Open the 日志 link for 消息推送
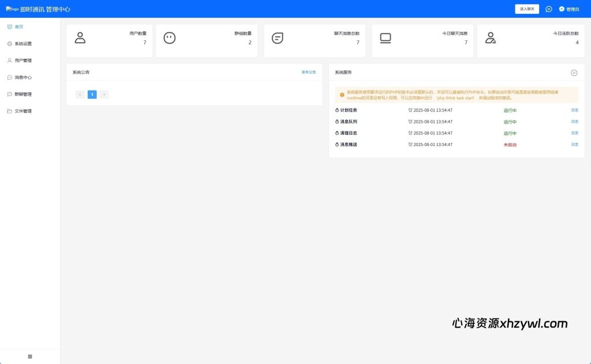 click(x=574, y=144)
